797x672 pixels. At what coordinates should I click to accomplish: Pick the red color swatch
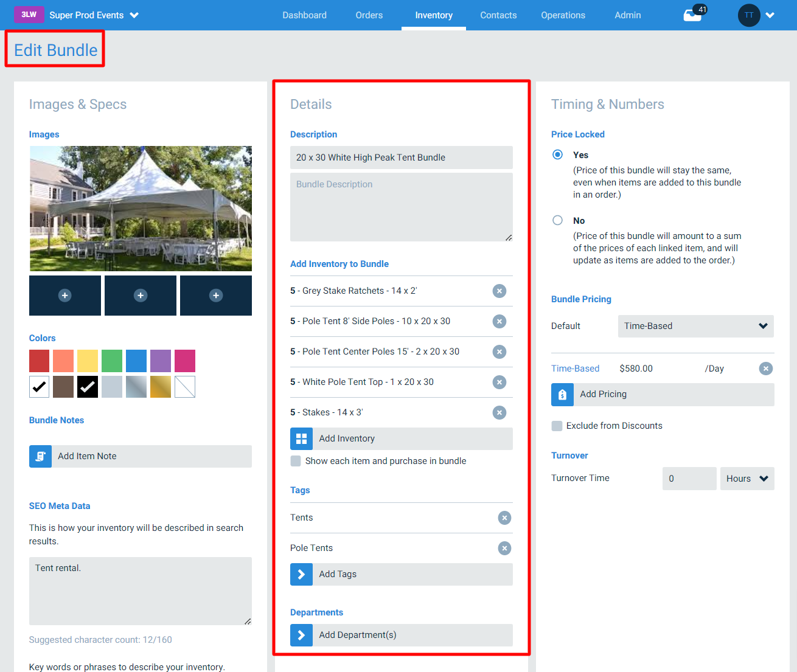(40, 361)
